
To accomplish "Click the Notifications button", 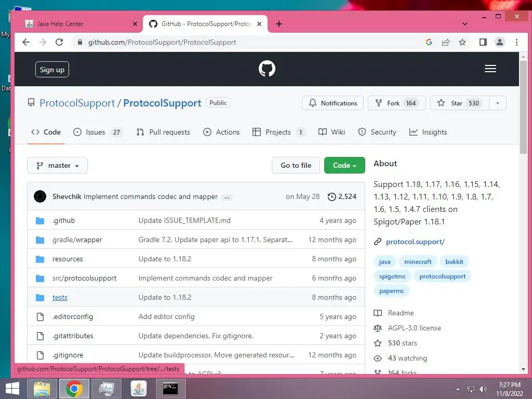I will pyautogui.click(x=332, y=103).
